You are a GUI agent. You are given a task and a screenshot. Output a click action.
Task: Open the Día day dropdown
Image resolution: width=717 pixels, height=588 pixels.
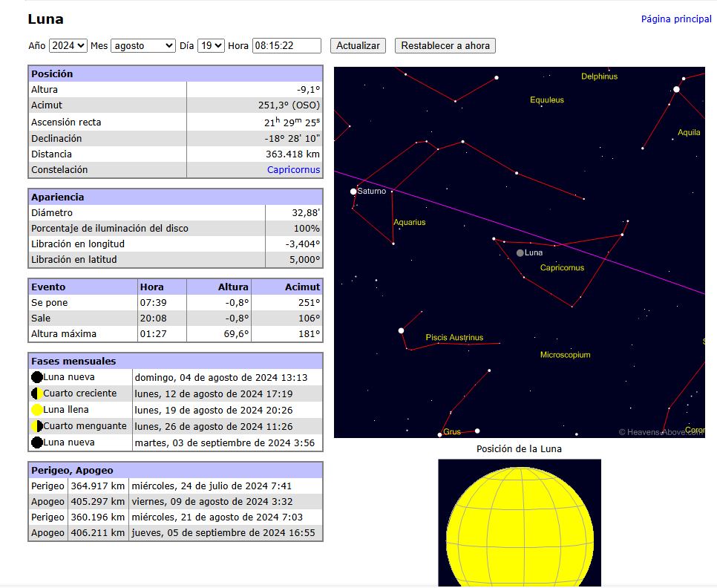pos(211,46)
